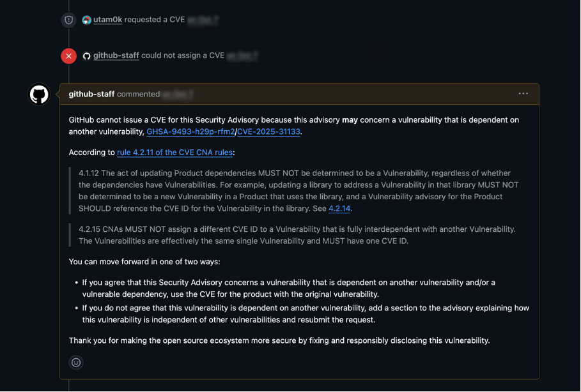Follow rule 4.2.11 of the CVE CNA rules
The image size is (581, 392).
176,152
